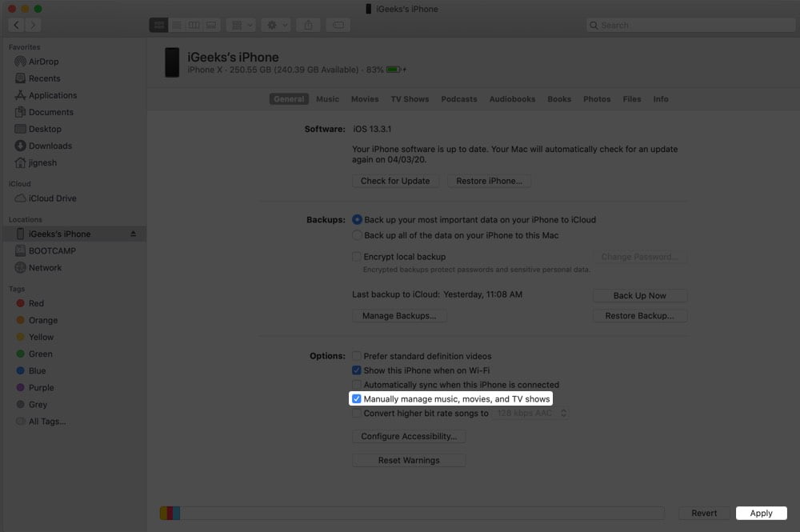Switch to column view in the toolbar

click(x=194, y=25)
